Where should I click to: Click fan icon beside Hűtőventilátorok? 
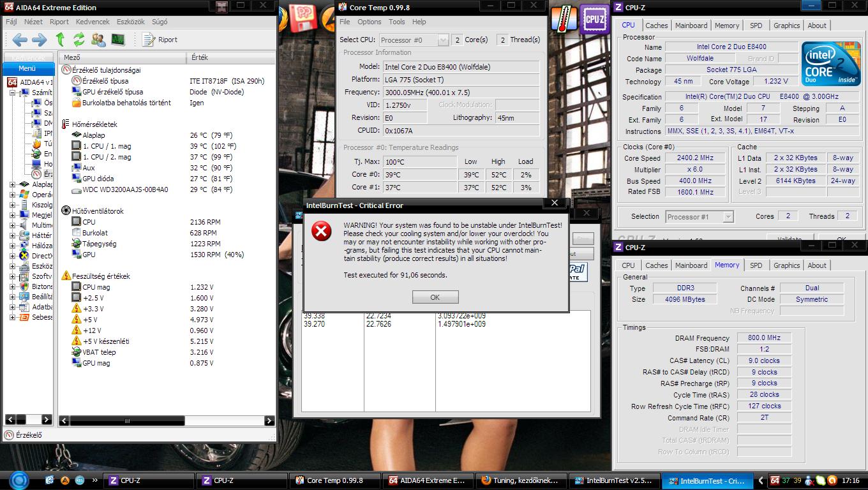66,211
